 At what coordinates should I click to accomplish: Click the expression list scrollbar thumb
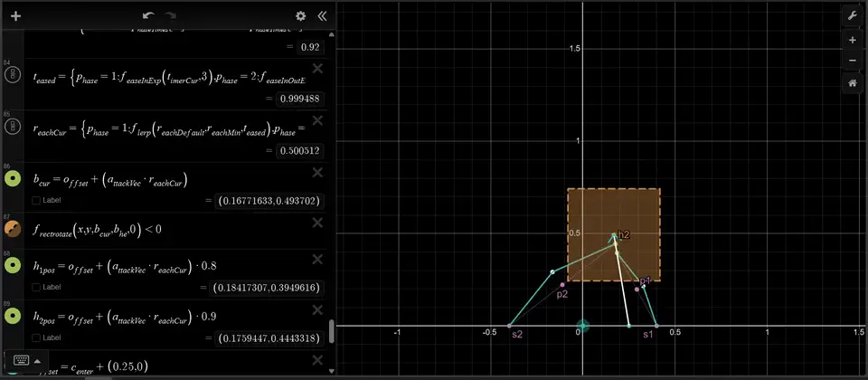pos(332,331)
